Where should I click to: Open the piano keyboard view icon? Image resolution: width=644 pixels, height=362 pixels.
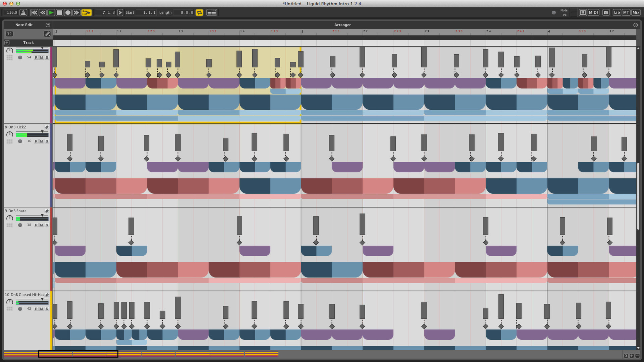[x=583, y=12]
